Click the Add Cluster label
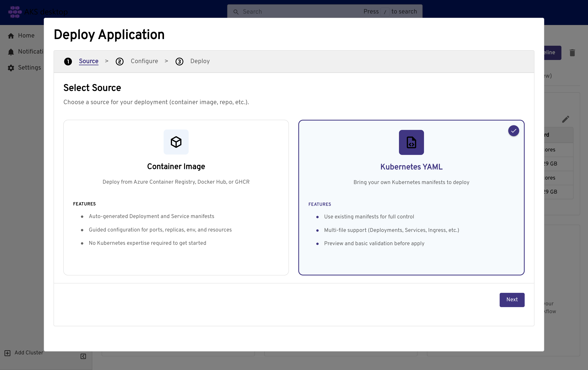This screenshot has width=588, height=370. point(29,353)
